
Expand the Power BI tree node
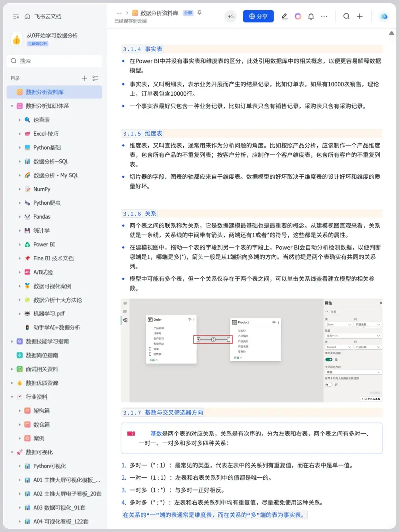coord(20,244)
